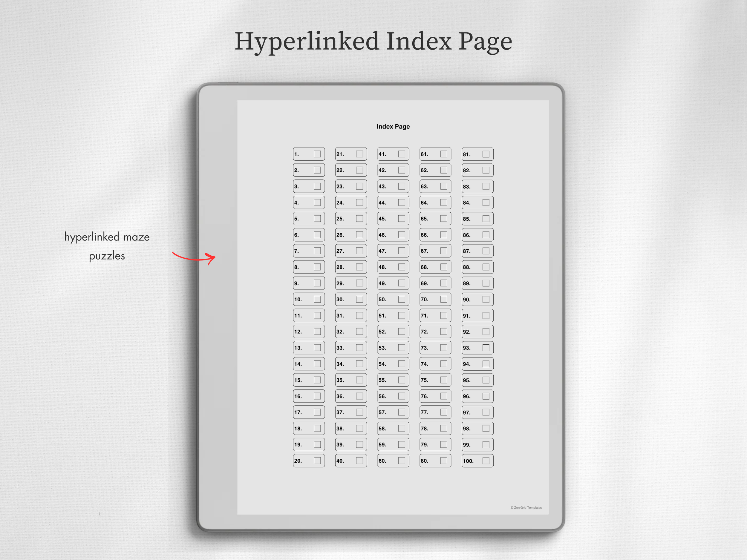Open index entry 40.

351,461
